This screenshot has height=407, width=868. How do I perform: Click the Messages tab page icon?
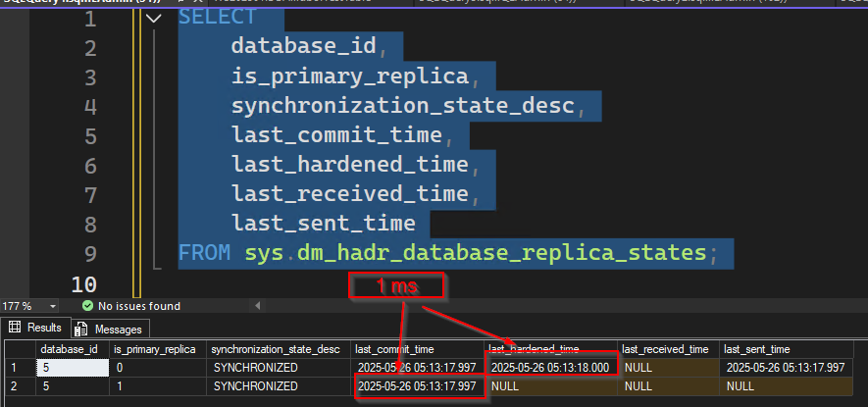81,330
